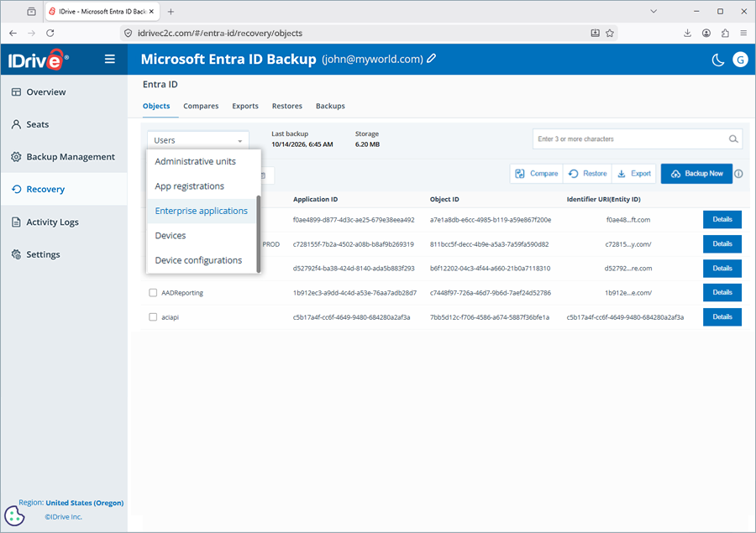Click the Compare button
Viewport: 756px width, 533px height.
coord(537,174)
